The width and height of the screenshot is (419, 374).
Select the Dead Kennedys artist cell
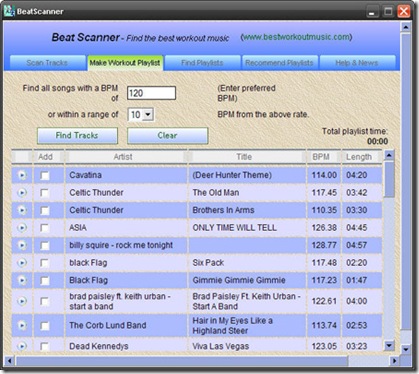pyautogui.click(x=126, y=346)
